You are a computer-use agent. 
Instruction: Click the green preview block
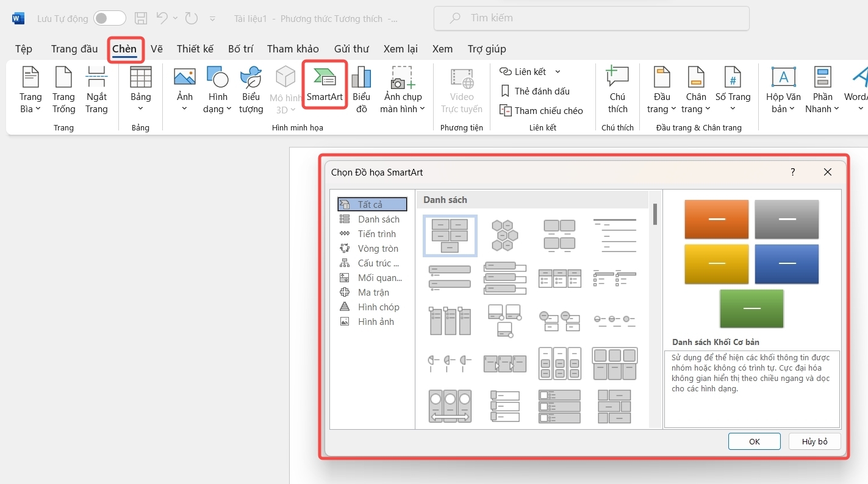(x=751, y=309)
